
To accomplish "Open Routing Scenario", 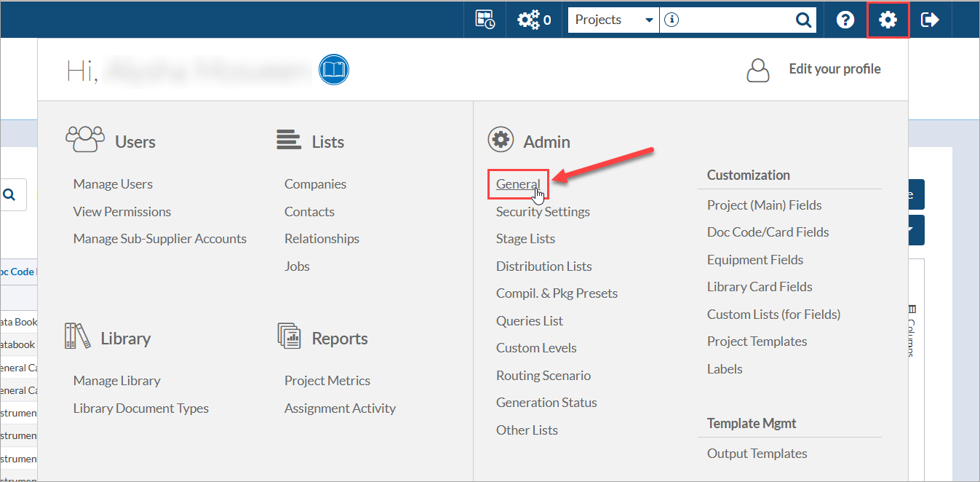I will pos(543,376).
